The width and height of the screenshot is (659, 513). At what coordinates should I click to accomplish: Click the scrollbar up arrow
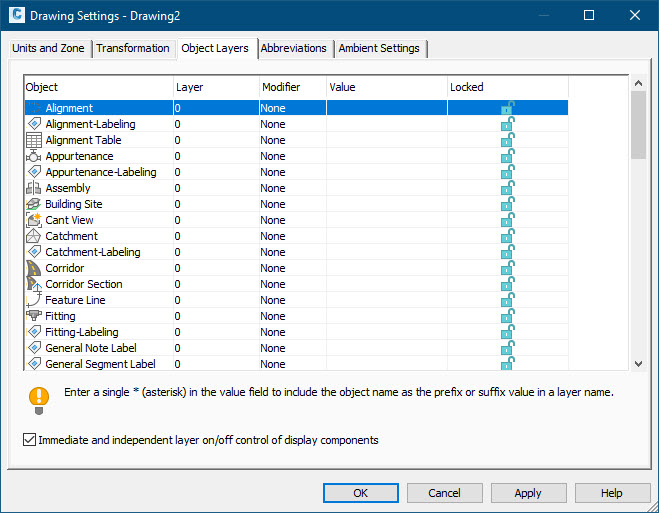638,83
